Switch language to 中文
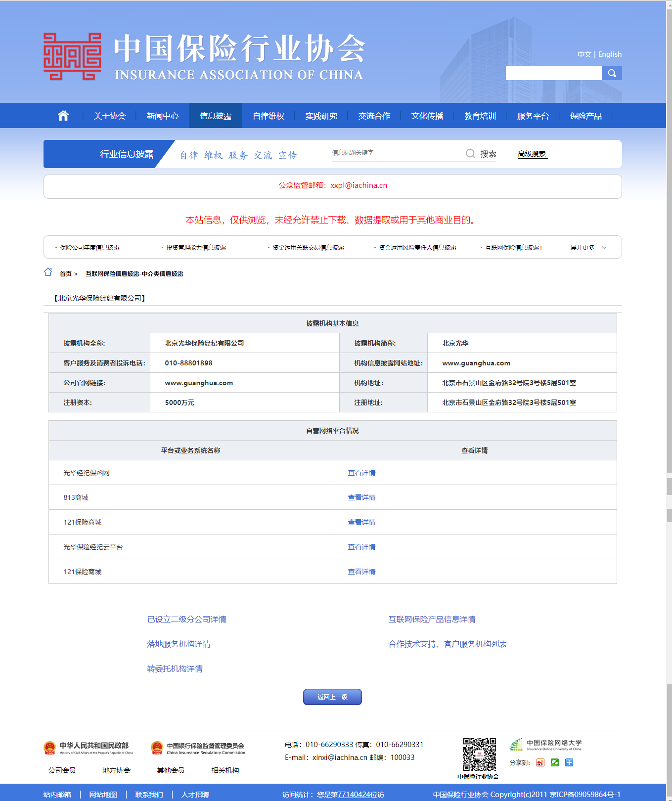Image resolution: width=672 pixels, height=801 pixels. [x=584, y=54]
